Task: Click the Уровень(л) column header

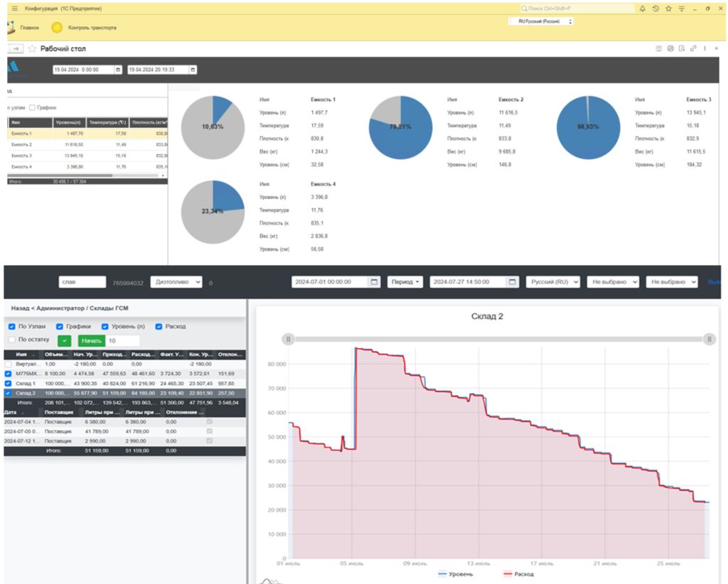Action: tap(69, 122)
